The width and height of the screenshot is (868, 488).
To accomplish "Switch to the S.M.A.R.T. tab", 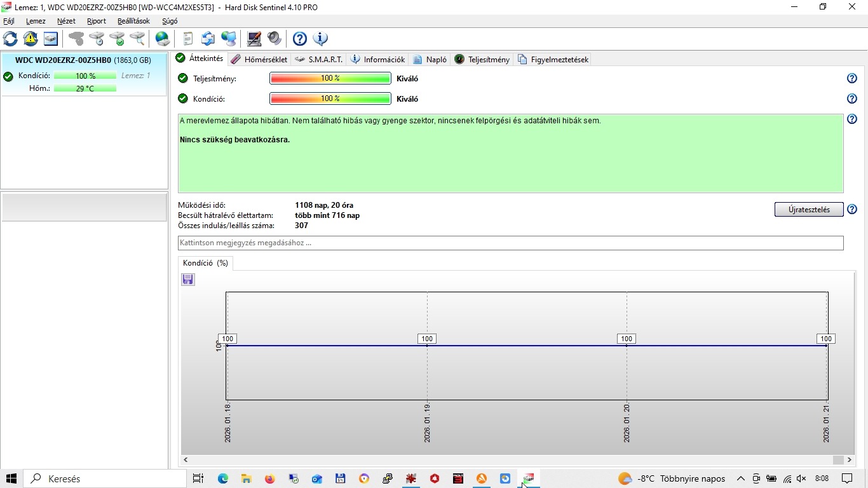I will (319, 59).
